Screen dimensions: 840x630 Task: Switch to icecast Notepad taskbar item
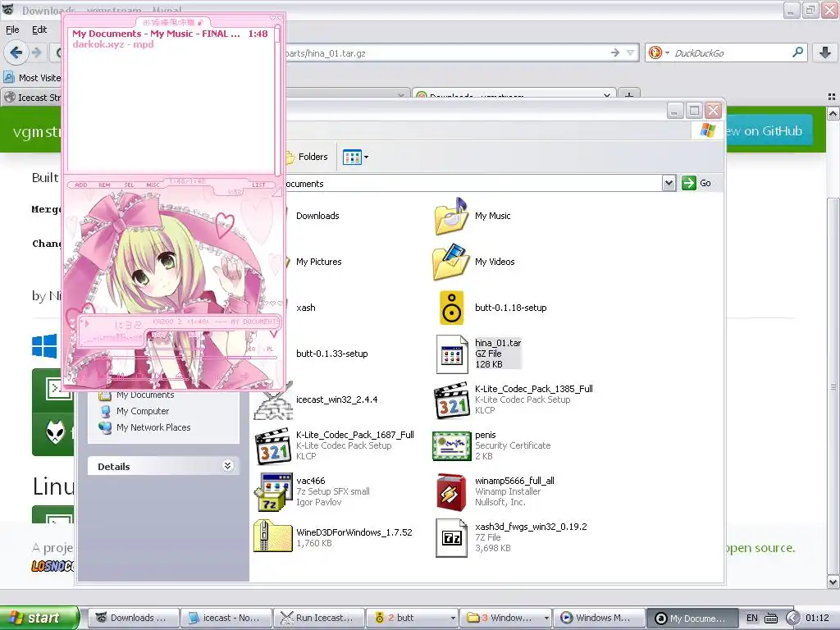coord(226,618)
